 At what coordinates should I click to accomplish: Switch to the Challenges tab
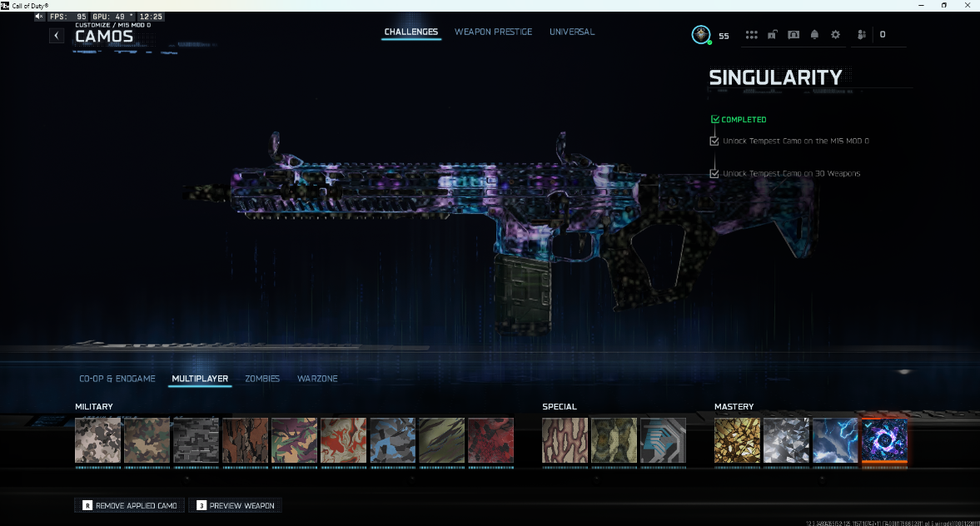[410, 32]
